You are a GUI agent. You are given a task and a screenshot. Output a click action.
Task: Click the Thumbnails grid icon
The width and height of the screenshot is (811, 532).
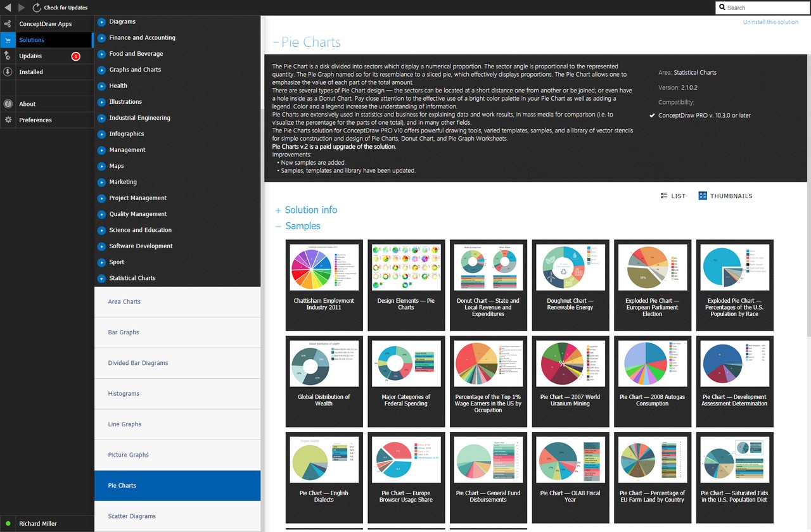[x=703, y=196]
